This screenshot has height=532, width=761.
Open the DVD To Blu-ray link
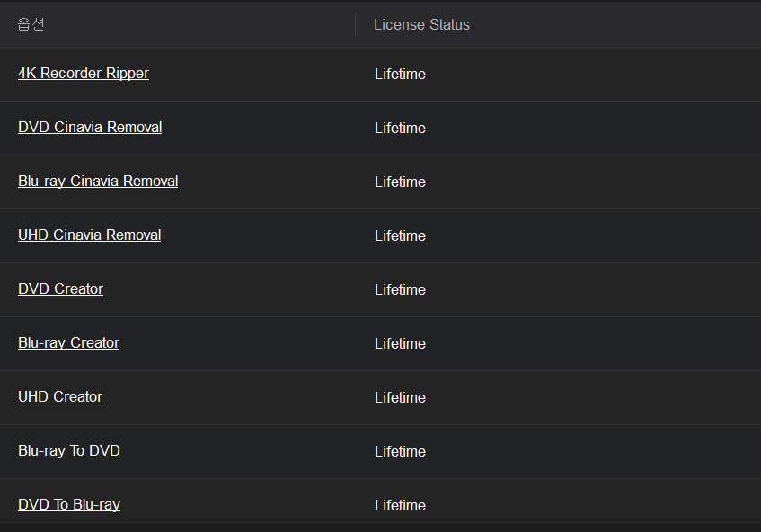click(x=69, y=505)
